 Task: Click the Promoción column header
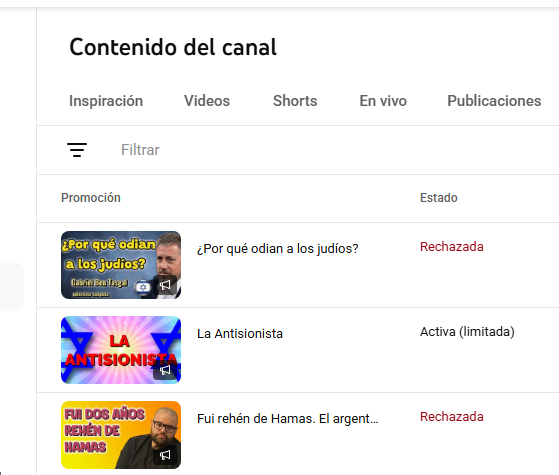[91, 198]
